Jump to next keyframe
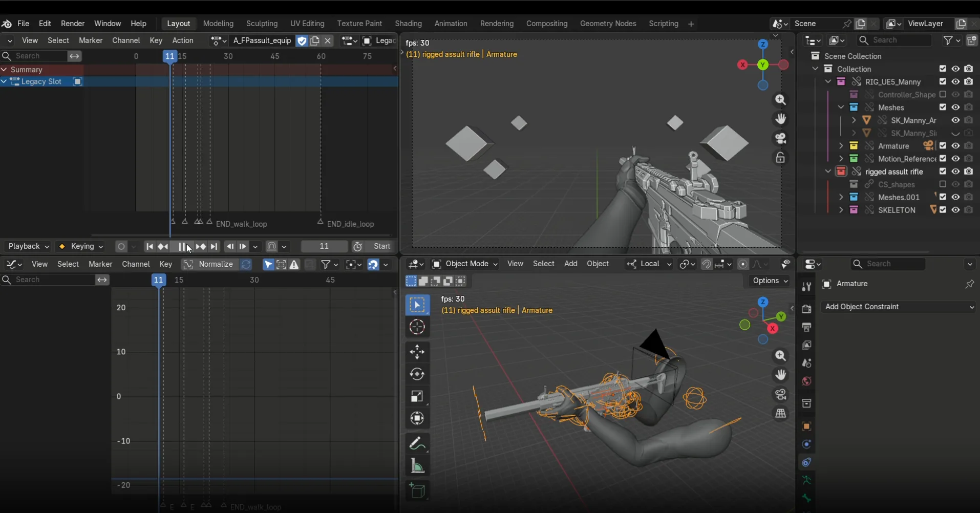This screenshot has width=980, height=513. 201,247
